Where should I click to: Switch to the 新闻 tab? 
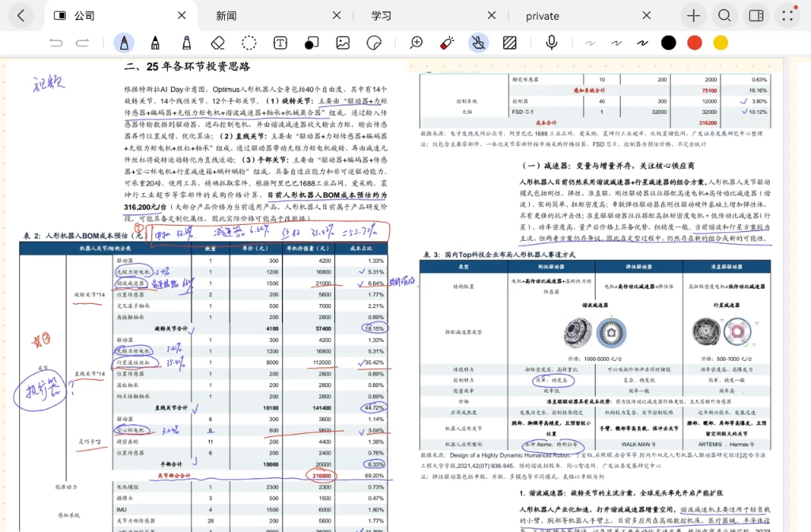point(226,16)
